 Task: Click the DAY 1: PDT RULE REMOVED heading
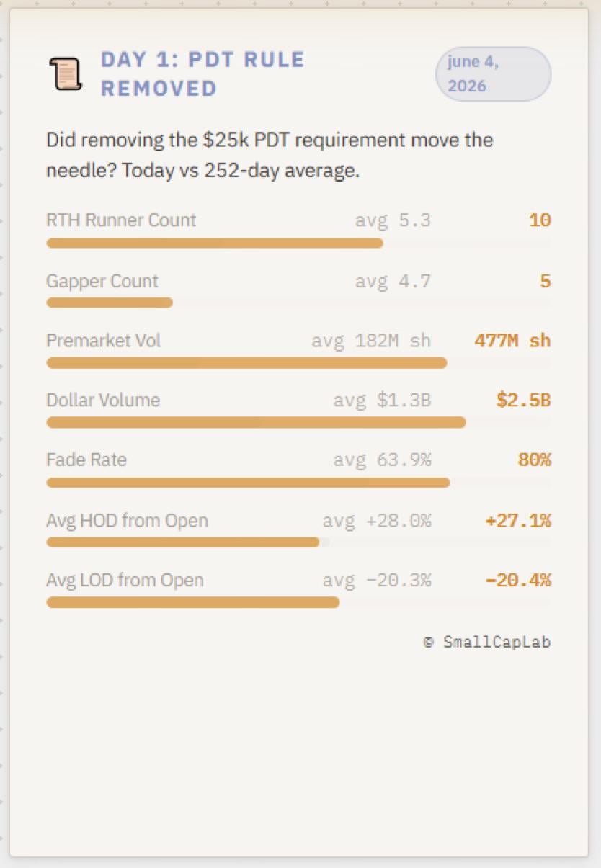pyautogui.click(x=202, y=73)
